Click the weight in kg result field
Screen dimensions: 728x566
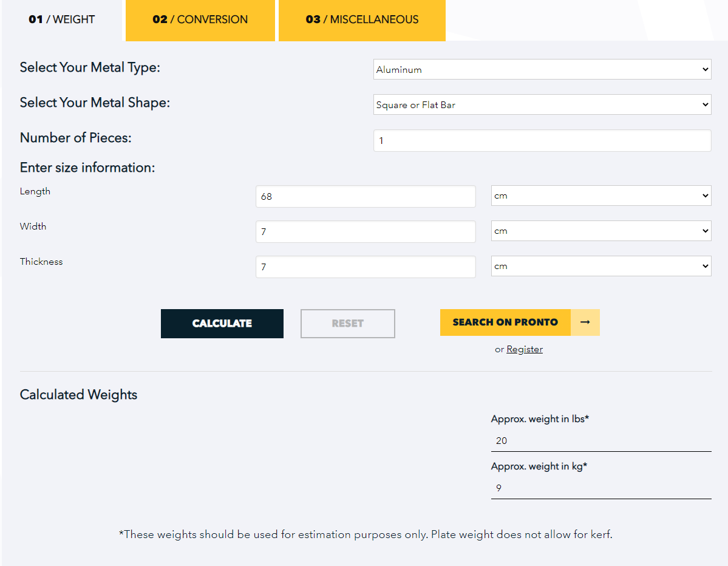point(600,488)
